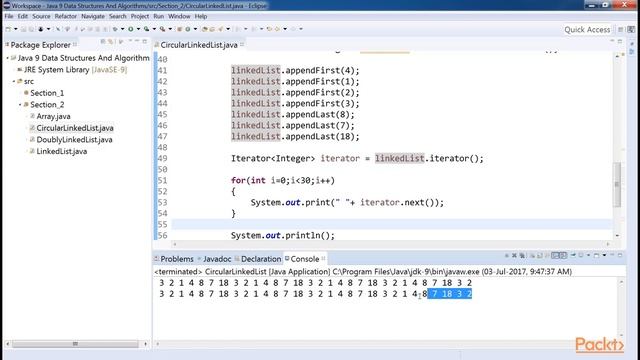Select the Section_1 package

[47, 93]
